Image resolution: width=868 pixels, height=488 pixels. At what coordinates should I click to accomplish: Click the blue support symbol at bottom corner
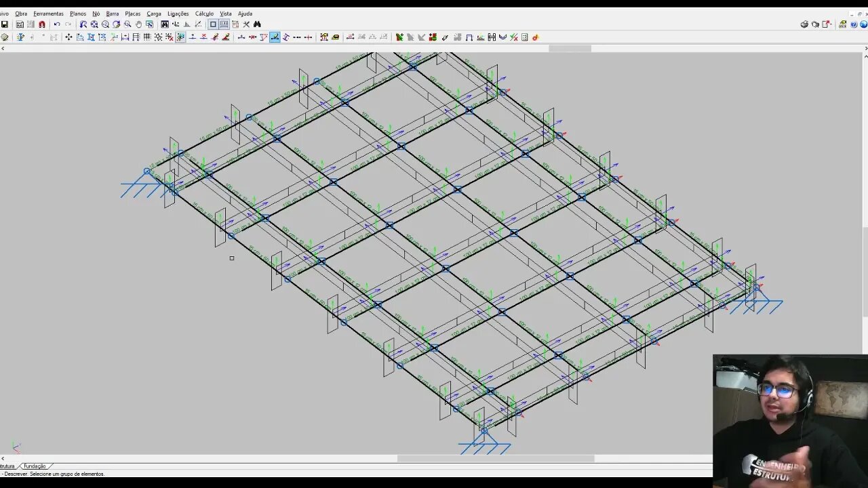(484, 443)
